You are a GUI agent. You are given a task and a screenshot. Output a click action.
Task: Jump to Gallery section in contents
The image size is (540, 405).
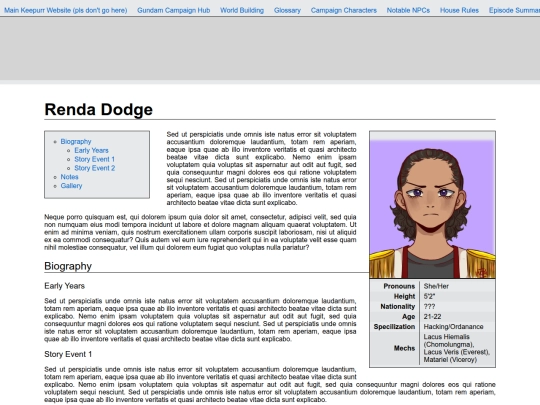pos(71,186)
